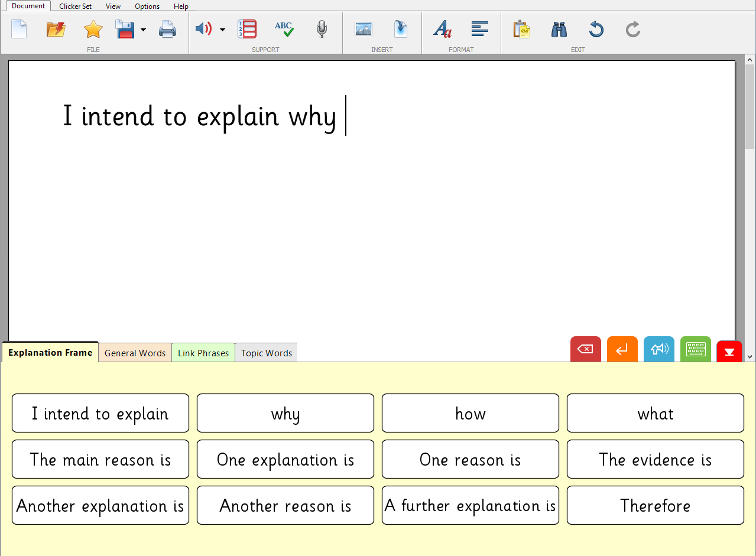Expand the speech options dropdown arrow
Viewport: 756px width, 556px height.
coord(222,30)
